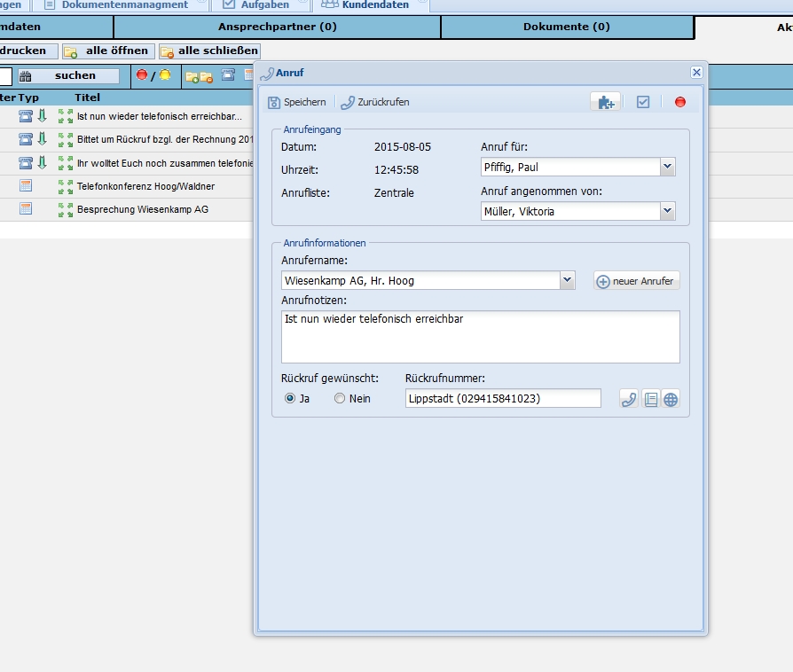Click expand arrows icon for Telefonkonferenz Hoog/Waldner
This screenshot has width=793, height=672.
(x=66, y=186)
